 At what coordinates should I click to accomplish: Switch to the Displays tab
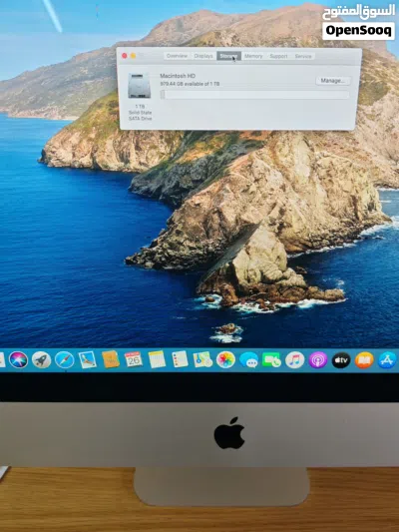[203, 56]
